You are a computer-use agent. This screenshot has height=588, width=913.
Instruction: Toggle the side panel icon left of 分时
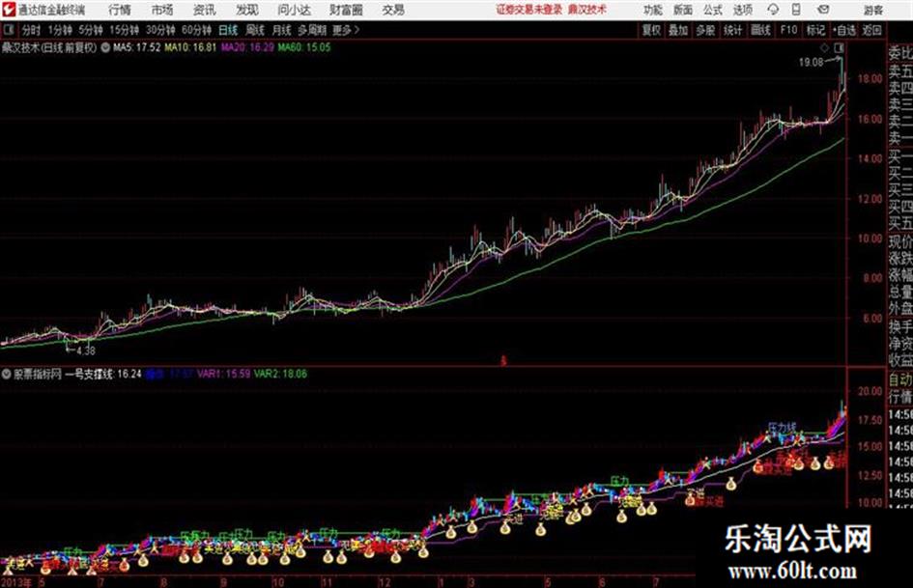click(x=8, y=30)
